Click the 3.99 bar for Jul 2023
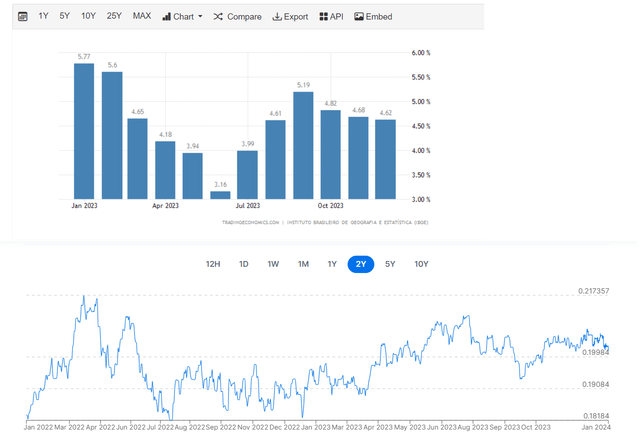Screen dimensions: 640x446 click(x=247, y=175)
